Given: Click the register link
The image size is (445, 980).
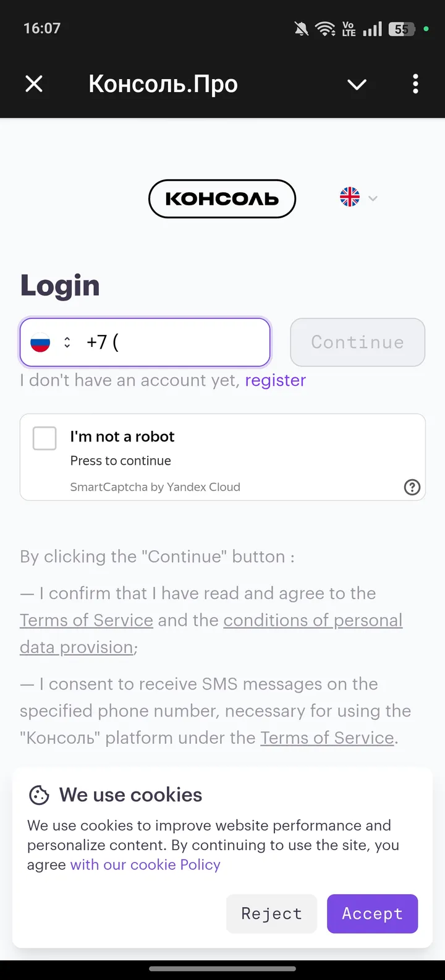Looking at the screenshot, I should coord(276,380).
